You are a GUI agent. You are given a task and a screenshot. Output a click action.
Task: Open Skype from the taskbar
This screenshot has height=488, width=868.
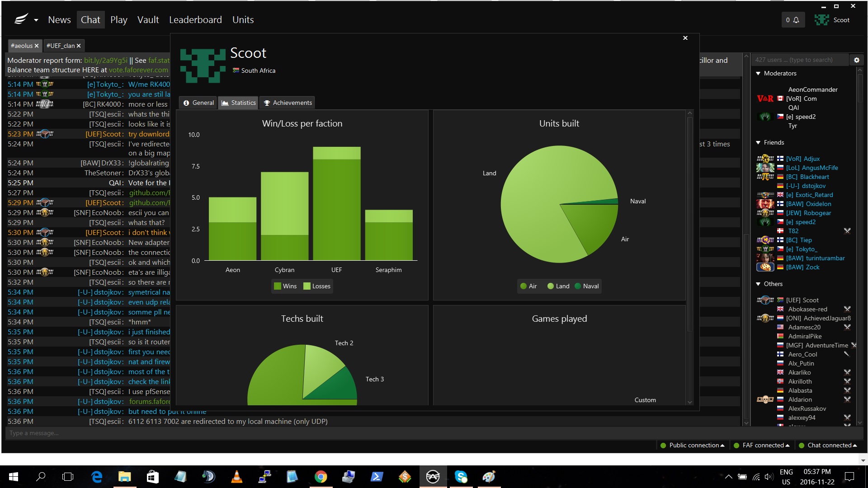(x=461, y=477)
